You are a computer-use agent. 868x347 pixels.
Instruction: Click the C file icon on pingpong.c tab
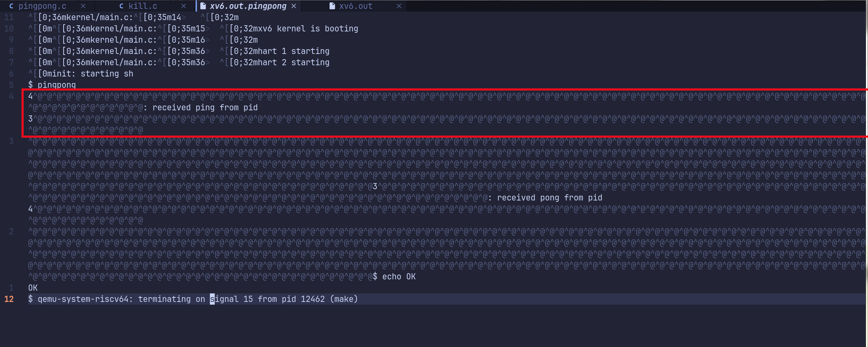tap(11, 6)
